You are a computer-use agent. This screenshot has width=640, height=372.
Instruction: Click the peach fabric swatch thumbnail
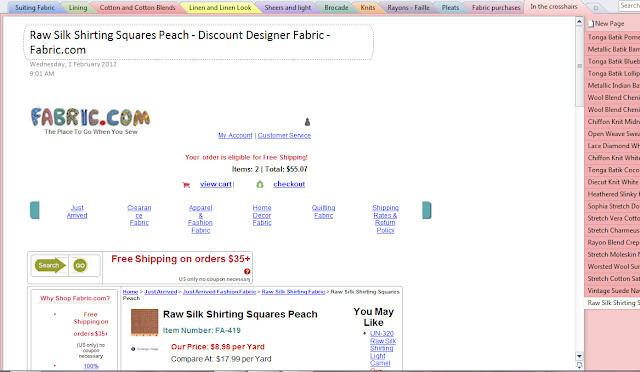[x=144, y=322]
